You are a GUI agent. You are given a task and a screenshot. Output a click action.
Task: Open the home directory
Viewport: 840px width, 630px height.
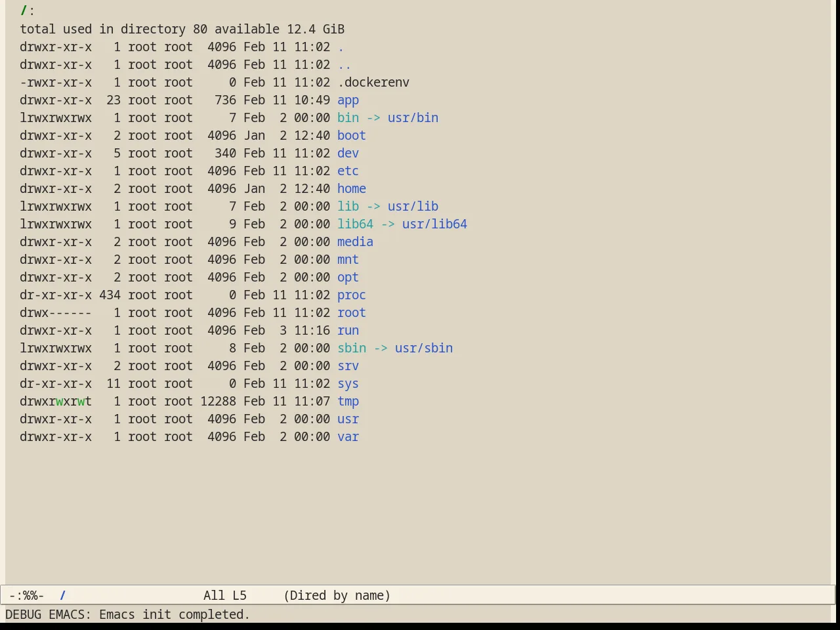click(x=351, y=189)
